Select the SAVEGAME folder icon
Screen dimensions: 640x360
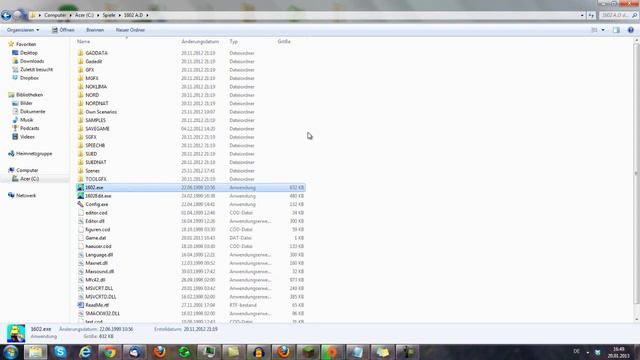[80, 129]
